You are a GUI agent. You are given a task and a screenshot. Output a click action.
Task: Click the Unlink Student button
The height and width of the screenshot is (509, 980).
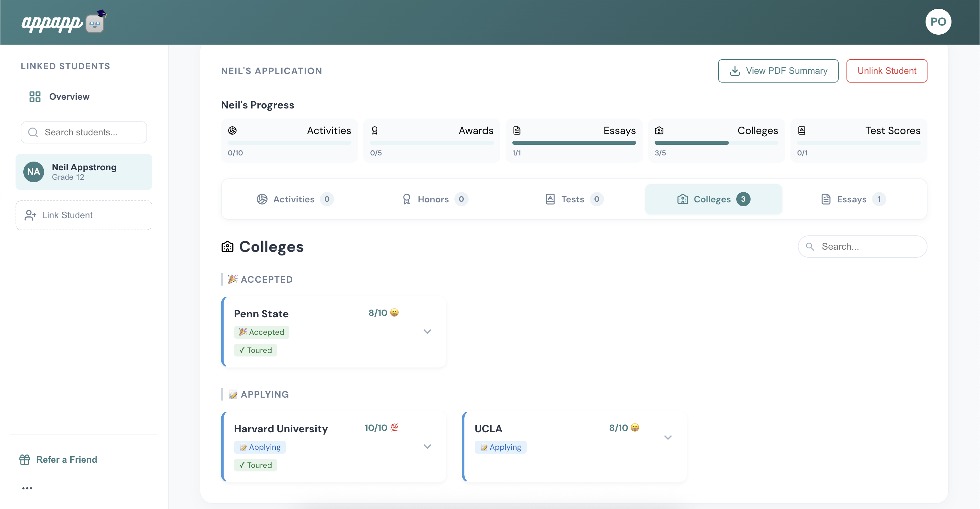886,71
